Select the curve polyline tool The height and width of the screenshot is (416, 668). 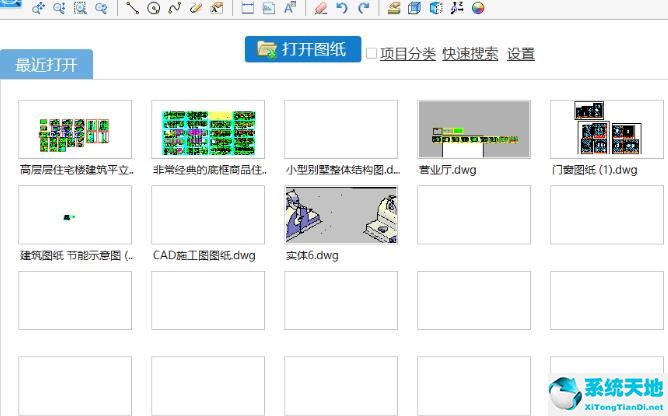point(175,8)
